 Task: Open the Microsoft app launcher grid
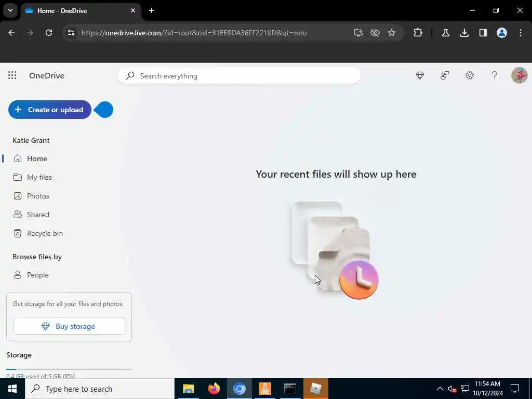12,75
